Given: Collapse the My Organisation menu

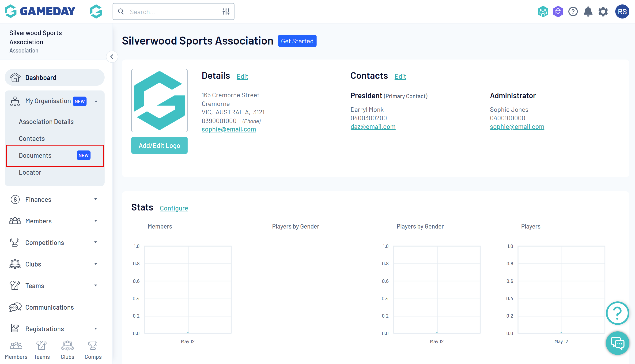Looking at the screenshot, I should pos(96,101).
